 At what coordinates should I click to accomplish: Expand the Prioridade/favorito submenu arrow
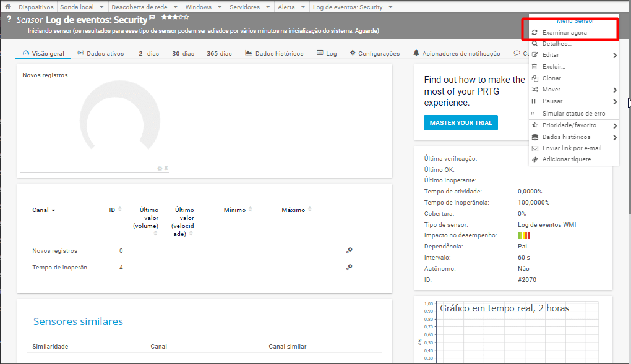click(615, 126)
